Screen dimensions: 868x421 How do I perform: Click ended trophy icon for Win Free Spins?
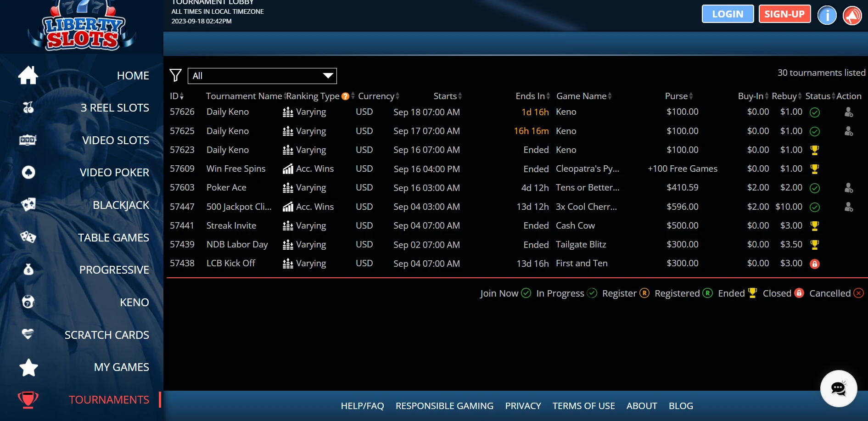[x=815, y=169]
